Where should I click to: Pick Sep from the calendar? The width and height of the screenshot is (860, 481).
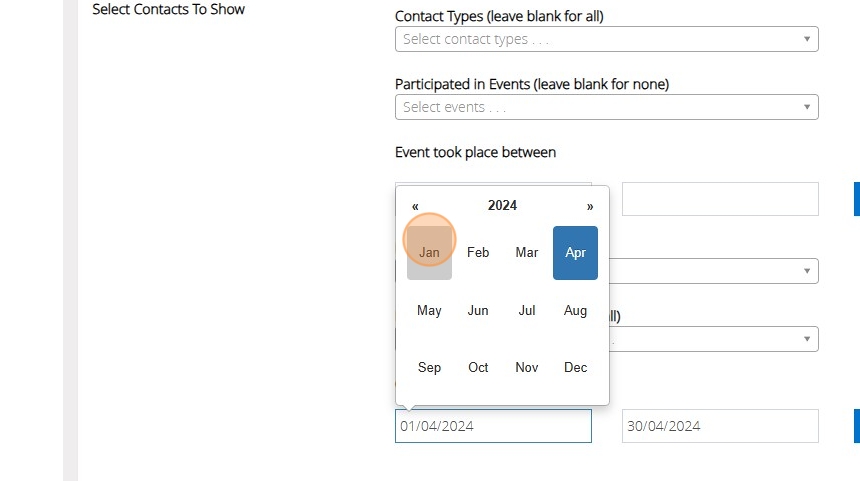coord(429,368)
